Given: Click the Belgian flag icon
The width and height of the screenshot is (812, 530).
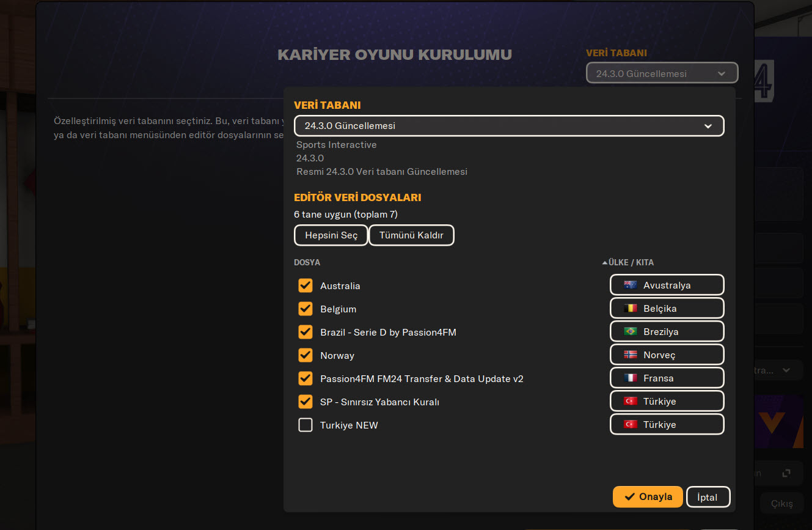Looking at the screenshot, I should pyautogui.click(x=630, y=308).
